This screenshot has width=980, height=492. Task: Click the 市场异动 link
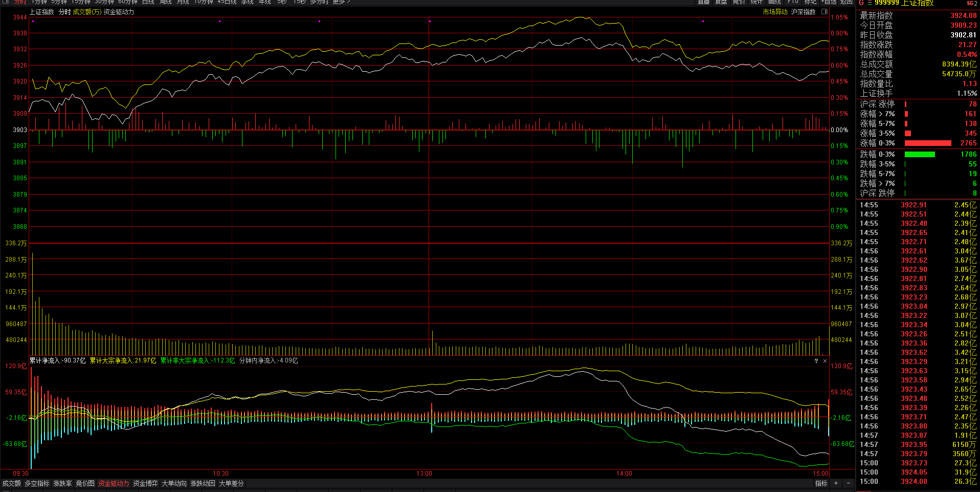click(775, 12)
